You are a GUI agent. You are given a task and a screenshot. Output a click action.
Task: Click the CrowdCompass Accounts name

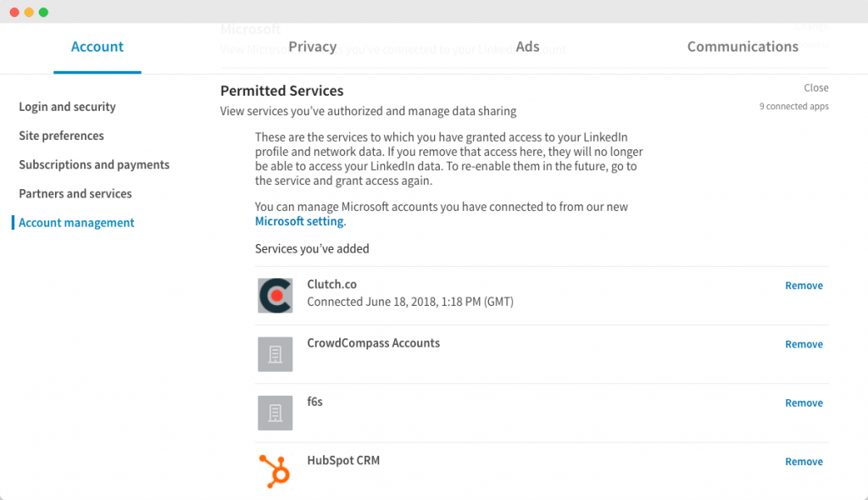(374, 342)
